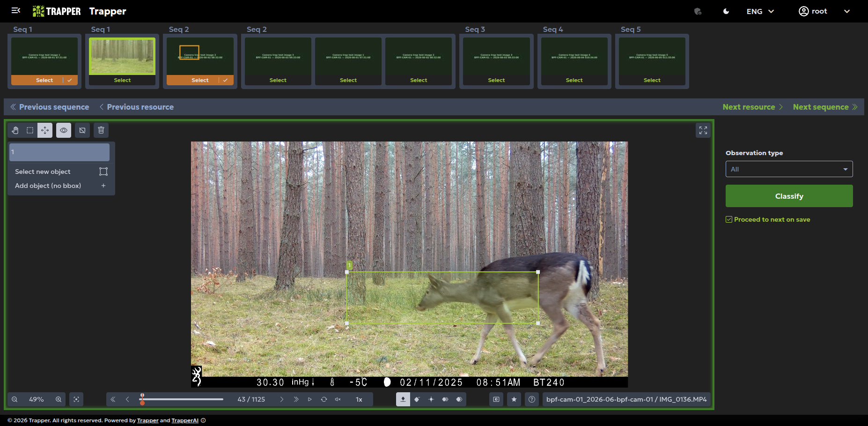The image size is (868, 426).
Task: Click the 49% zoom level value
Action: tap(37, 399)
